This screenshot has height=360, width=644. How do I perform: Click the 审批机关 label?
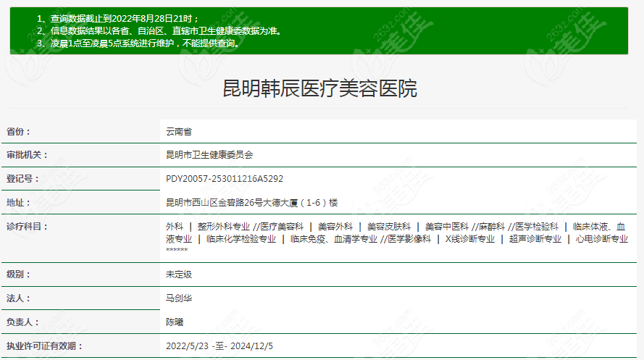click(27, 155)
